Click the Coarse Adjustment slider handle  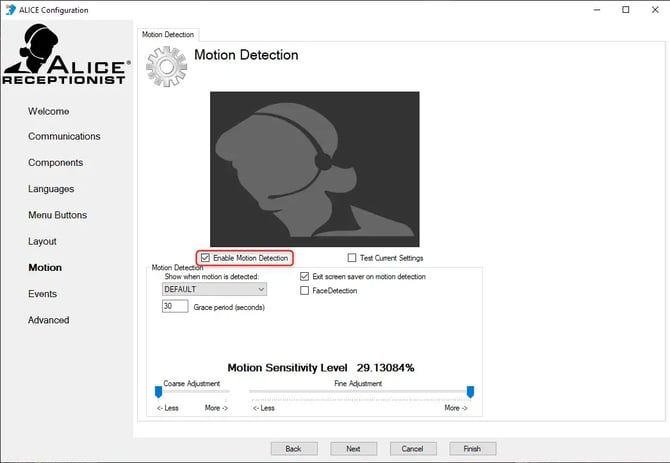coord(158,392)
